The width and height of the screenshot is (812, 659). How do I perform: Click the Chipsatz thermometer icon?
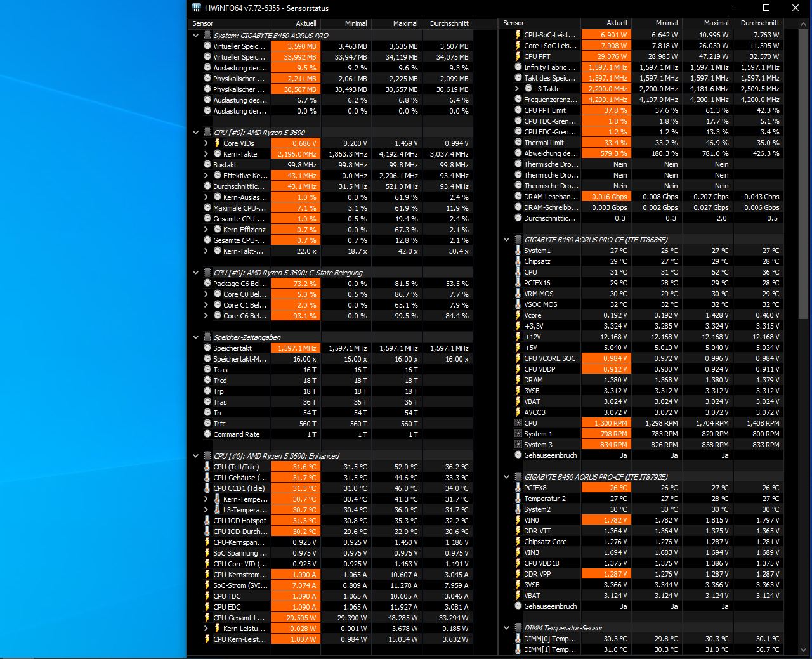[518, 261]
